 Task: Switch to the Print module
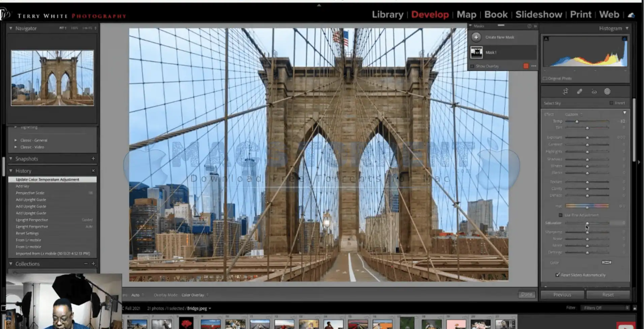581,14
